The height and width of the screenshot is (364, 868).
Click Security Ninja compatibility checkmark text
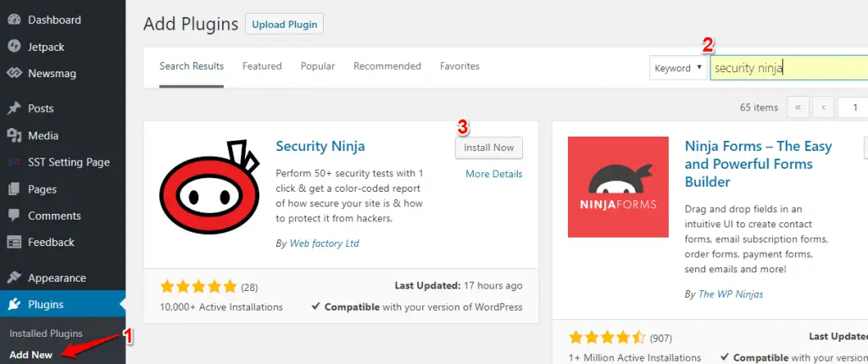click(x=417, y=307)
